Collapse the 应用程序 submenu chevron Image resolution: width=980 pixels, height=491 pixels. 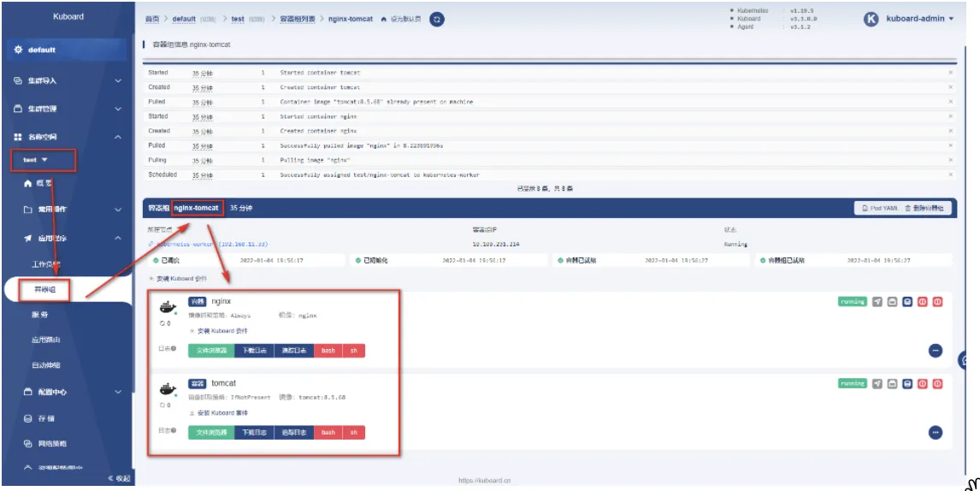[117, 238]
